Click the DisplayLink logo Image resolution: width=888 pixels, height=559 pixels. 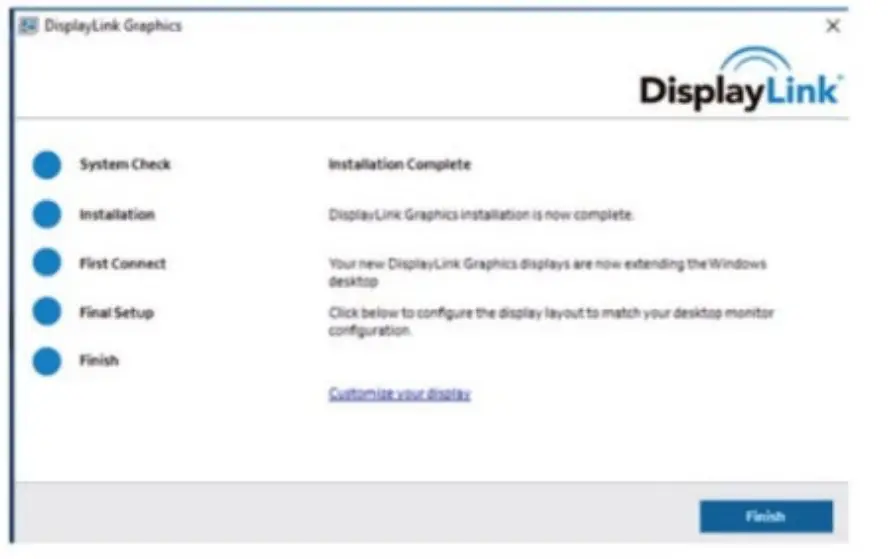click(x=741, y=79)
